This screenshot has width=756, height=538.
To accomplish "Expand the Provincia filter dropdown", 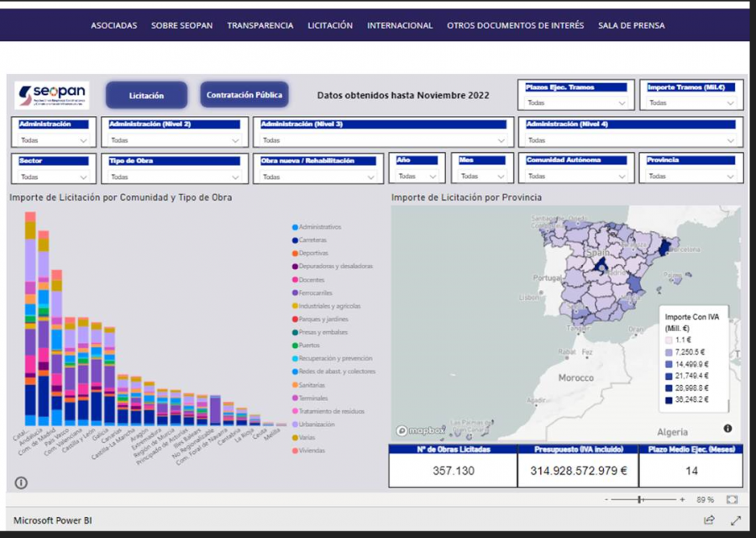I will coord(691,177).
